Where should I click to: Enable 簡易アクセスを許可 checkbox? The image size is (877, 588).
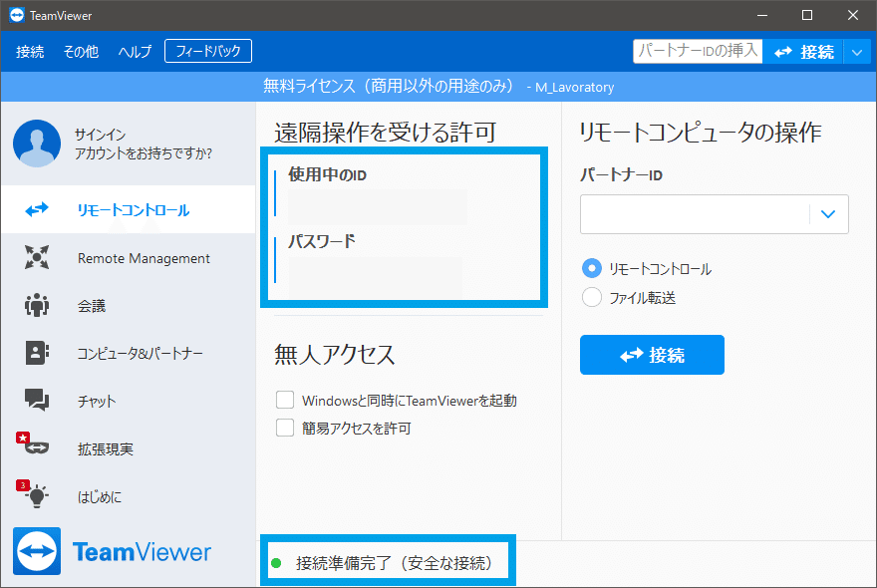285,428
